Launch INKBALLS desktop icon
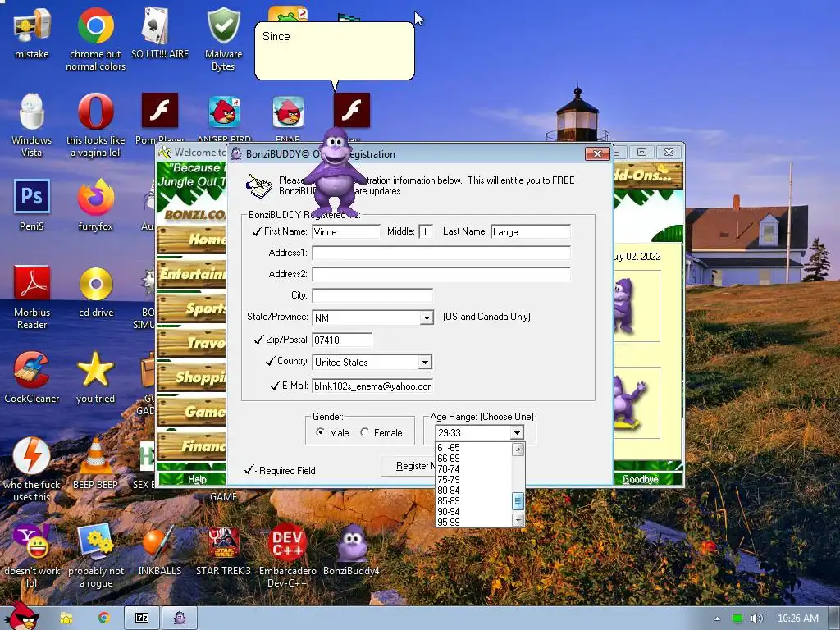This screenshot has height=630, width=840. point(160,550)
